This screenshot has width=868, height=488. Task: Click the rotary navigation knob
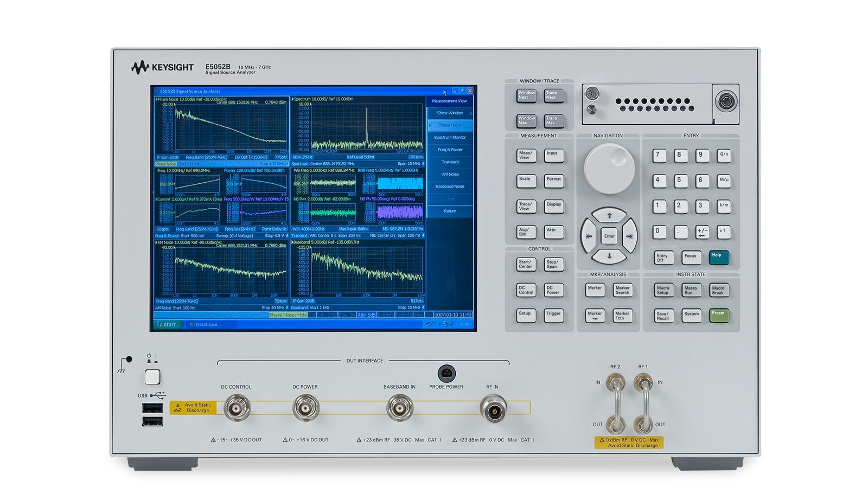pyautogui.click(x=609, y=169)
